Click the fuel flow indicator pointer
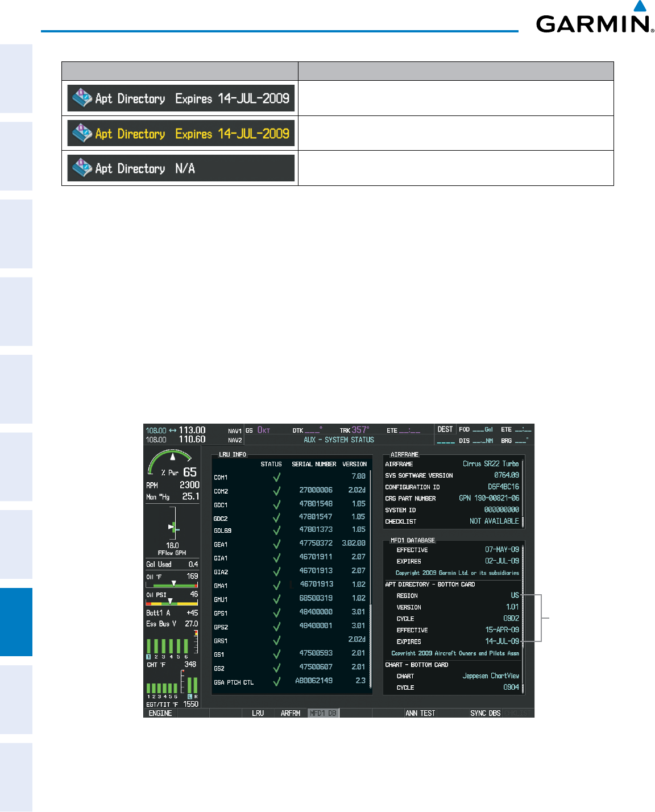The height and width of the screenshot is (812, 655). [x=171, y=527]
